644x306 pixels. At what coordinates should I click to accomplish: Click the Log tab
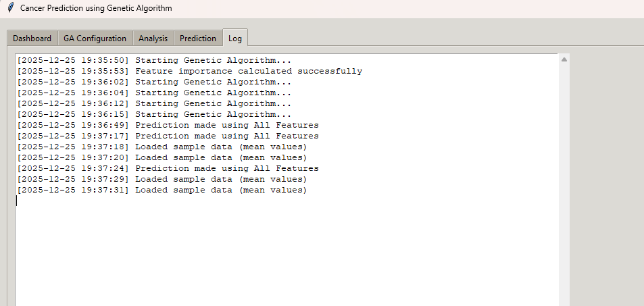[235, 38]
